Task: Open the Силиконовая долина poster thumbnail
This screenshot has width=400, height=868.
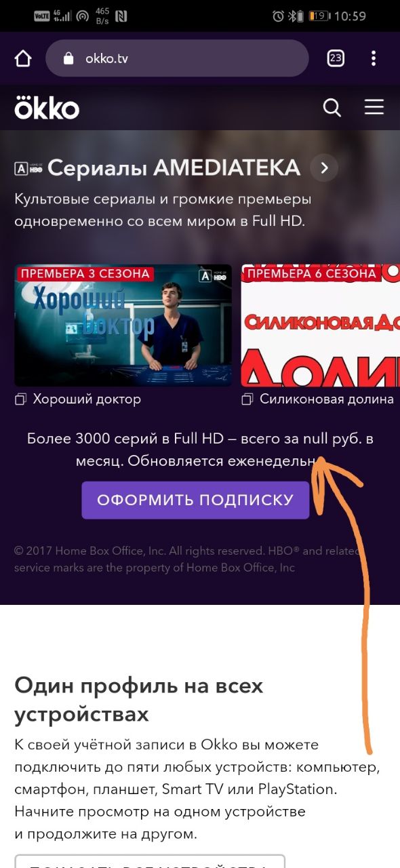Action: click(x=321, y=325)
